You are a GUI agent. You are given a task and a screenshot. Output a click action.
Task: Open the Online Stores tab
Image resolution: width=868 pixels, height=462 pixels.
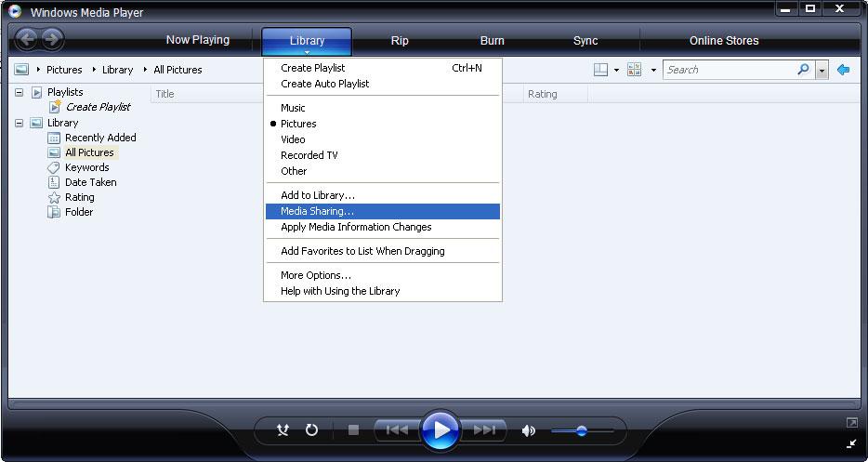pyautogui.click(x=724, y=41)
